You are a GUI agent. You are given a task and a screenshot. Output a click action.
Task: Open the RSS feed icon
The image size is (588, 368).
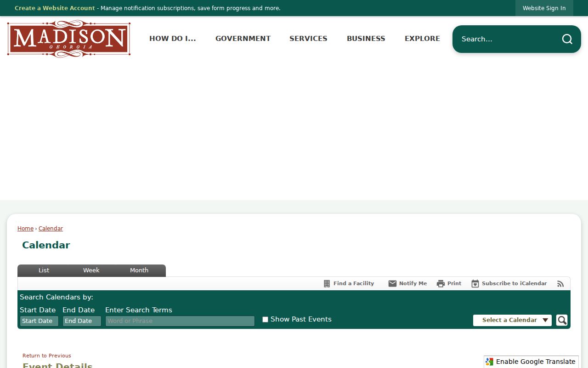coord(560,284)
